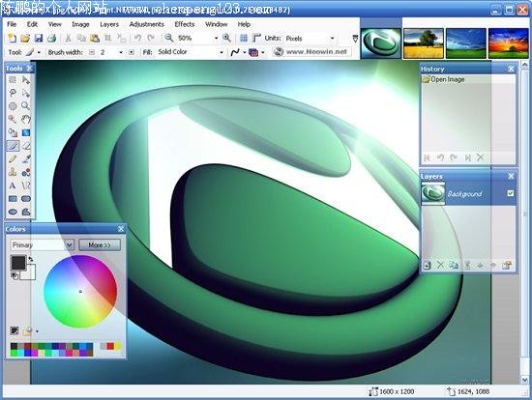Open the Edit menu

32,24
